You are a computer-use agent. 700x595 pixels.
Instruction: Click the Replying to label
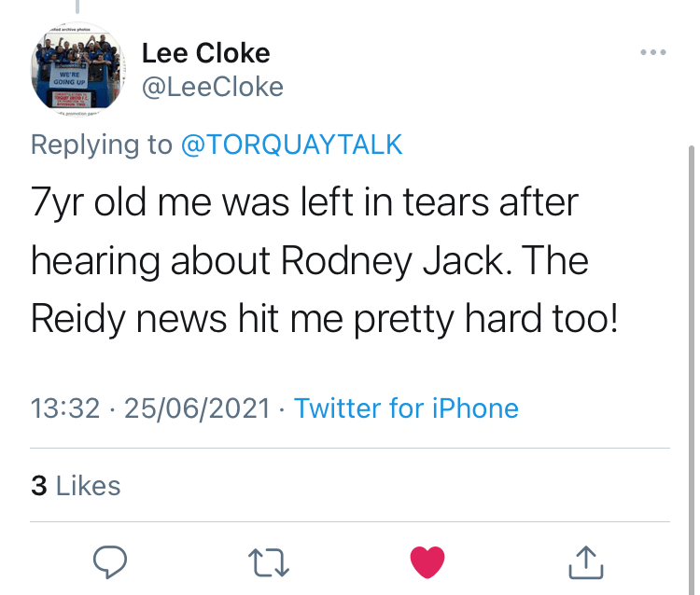[x=102, y=145]
